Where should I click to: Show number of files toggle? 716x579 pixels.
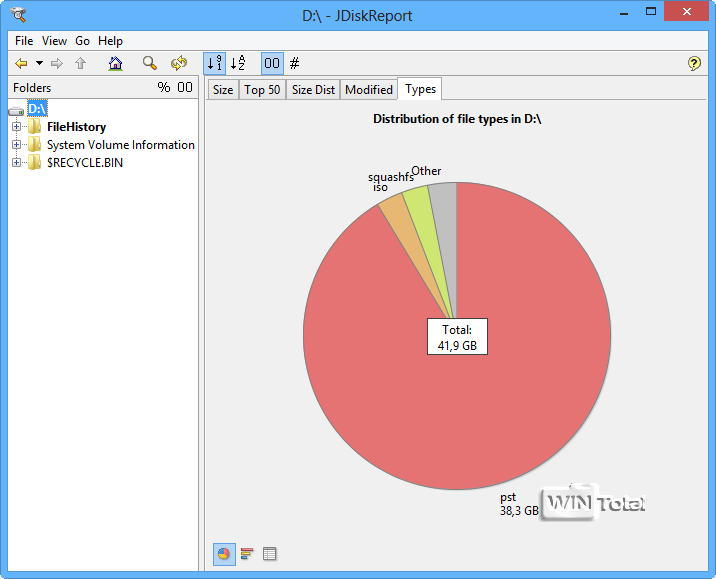tap(295, 63)
